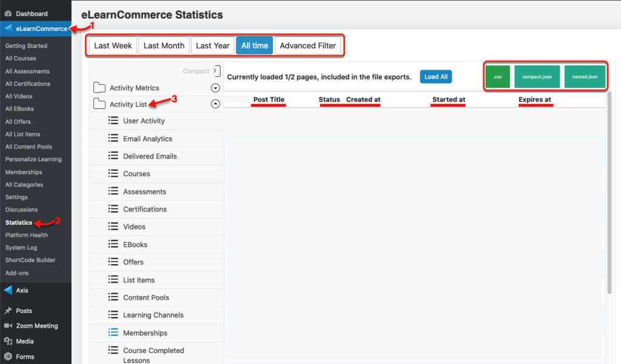Export data as .csv file

pos(498,77)
